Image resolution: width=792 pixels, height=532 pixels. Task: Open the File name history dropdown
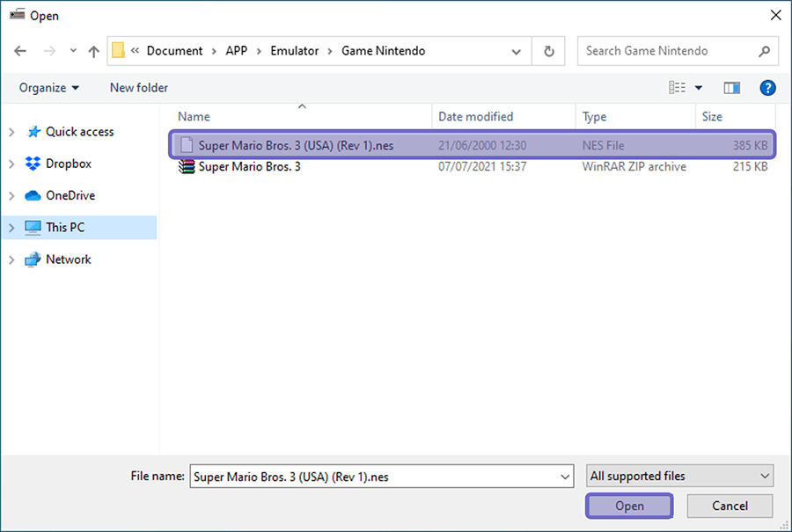tap(565, 477)
